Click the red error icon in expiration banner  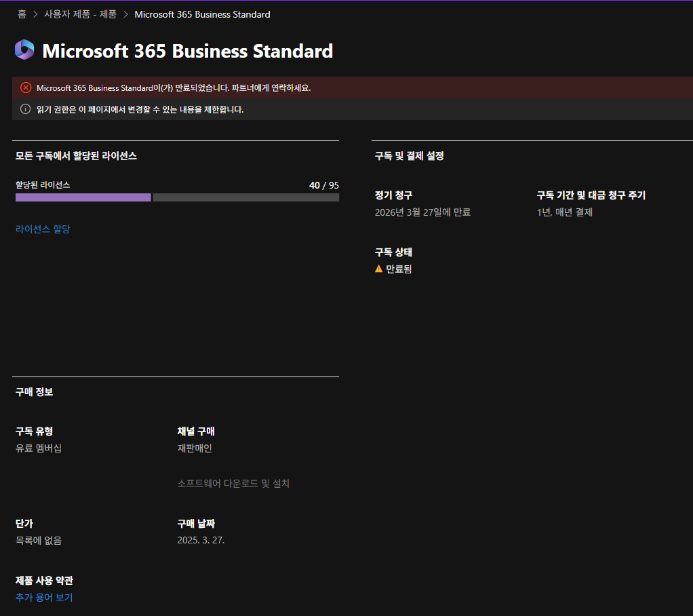tap(26, 88)
